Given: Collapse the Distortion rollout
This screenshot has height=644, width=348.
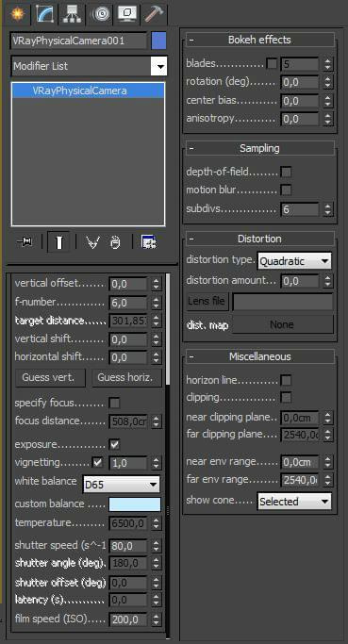Looking at the screenshot, I should pos(259,239).
